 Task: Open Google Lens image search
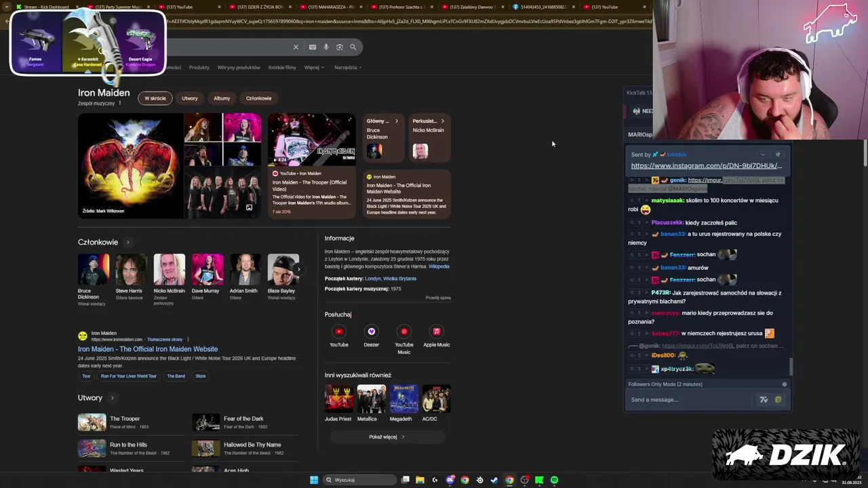point(340,47)
